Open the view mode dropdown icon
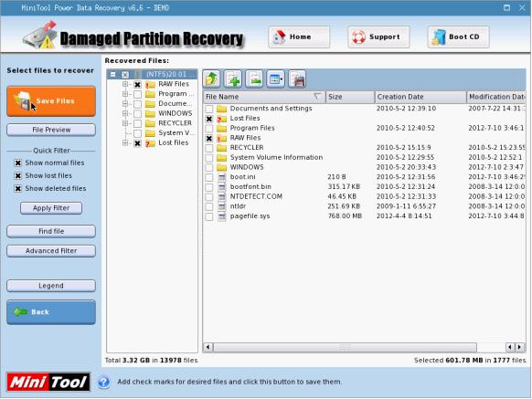The width and height of the screenshot is (532, 399). (x=275, y=79)
